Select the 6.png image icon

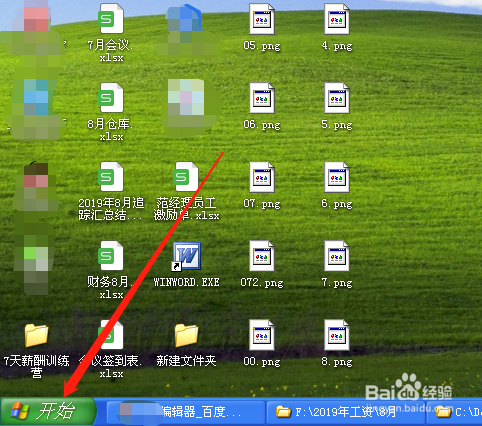pos(337,177)
